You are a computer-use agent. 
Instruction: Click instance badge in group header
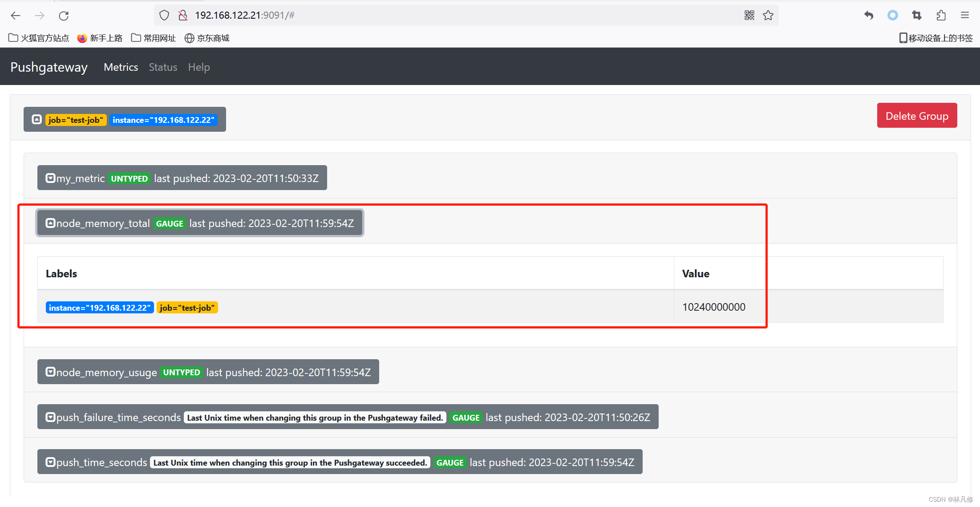click(x=163, y=120)
